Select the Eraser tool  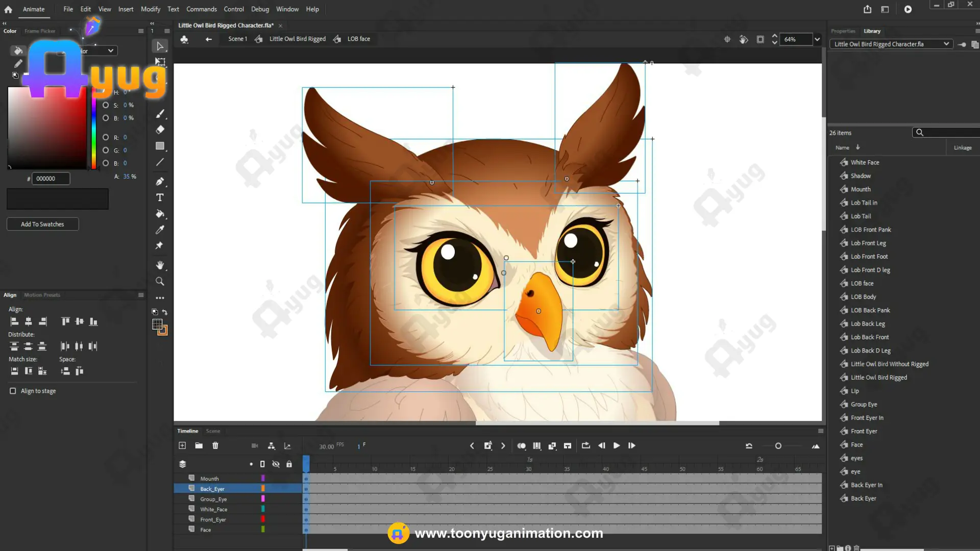(160, 130)
